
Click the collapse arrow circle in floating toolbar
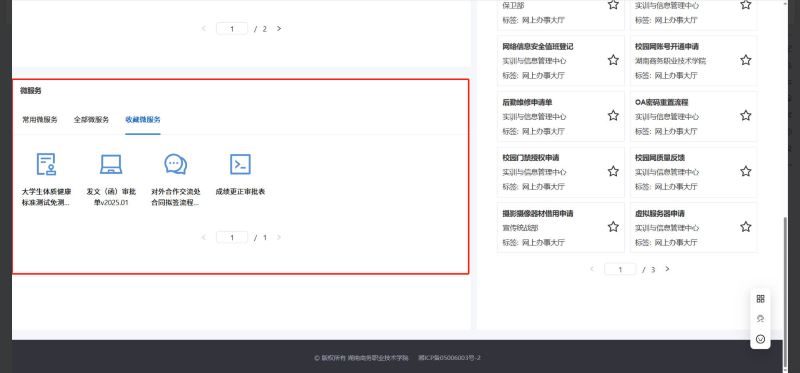tap(760, 339)
